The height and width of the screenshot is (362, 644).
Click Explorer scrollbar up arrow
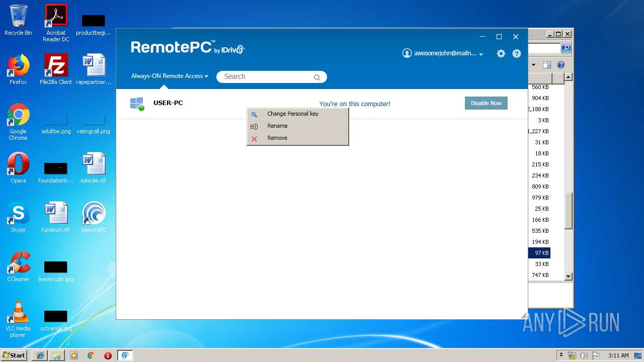point(568,77)
